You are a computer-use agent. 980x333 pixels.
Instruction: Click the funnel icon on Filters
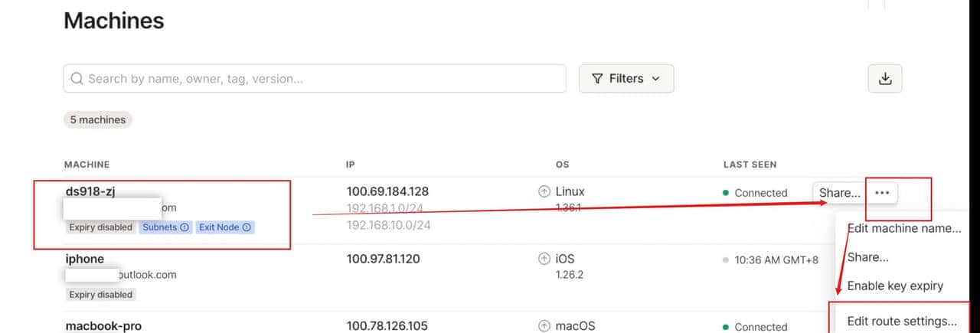click(598, 79)
